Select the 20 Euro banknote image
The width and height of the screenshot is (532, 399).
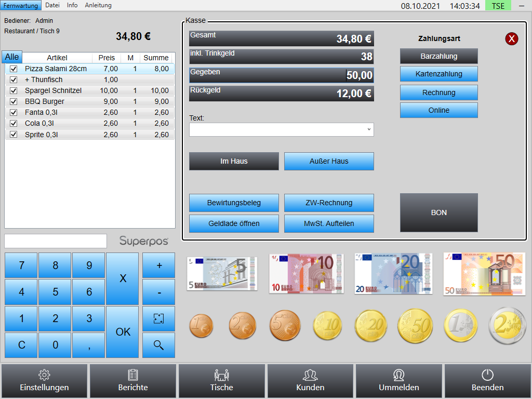tap(393, 274)
